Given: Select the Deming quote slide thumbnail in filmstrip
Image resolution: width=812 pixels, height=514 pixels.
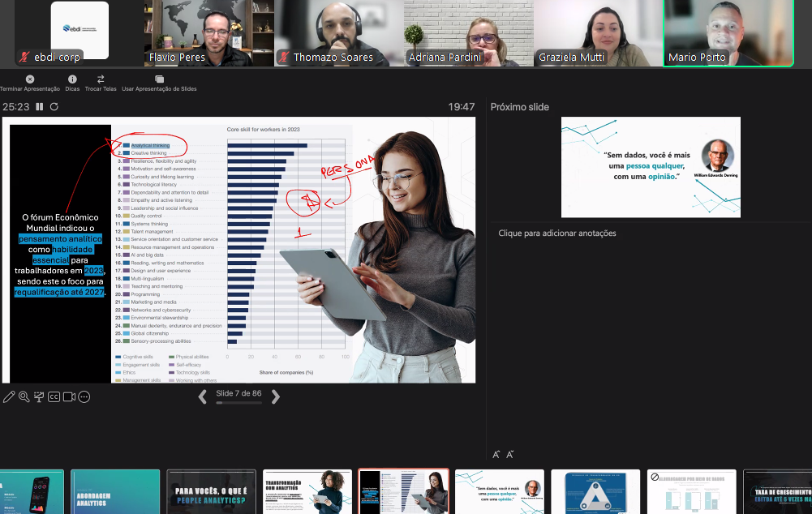Looking at the screenshot, I should pyautogui.click(x=499, y=491).
